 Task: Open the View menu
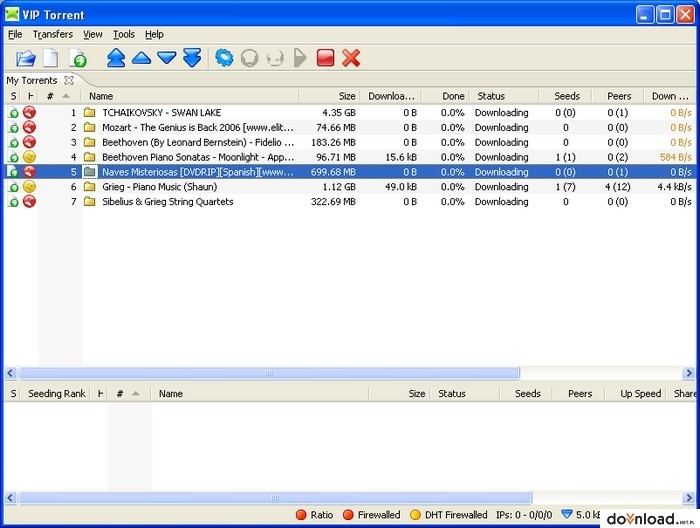pyautogui.click(x=92, y=34)
